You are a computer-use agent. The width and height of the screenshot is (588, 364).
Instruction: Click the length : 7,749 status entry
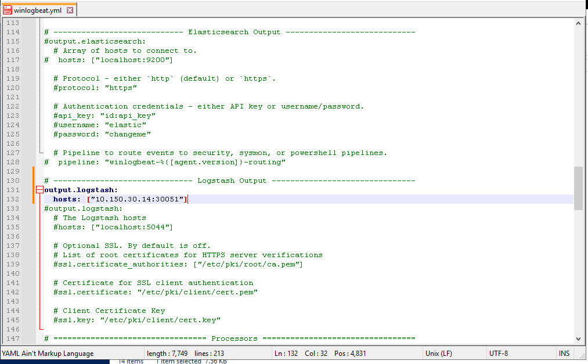(167, 354)
